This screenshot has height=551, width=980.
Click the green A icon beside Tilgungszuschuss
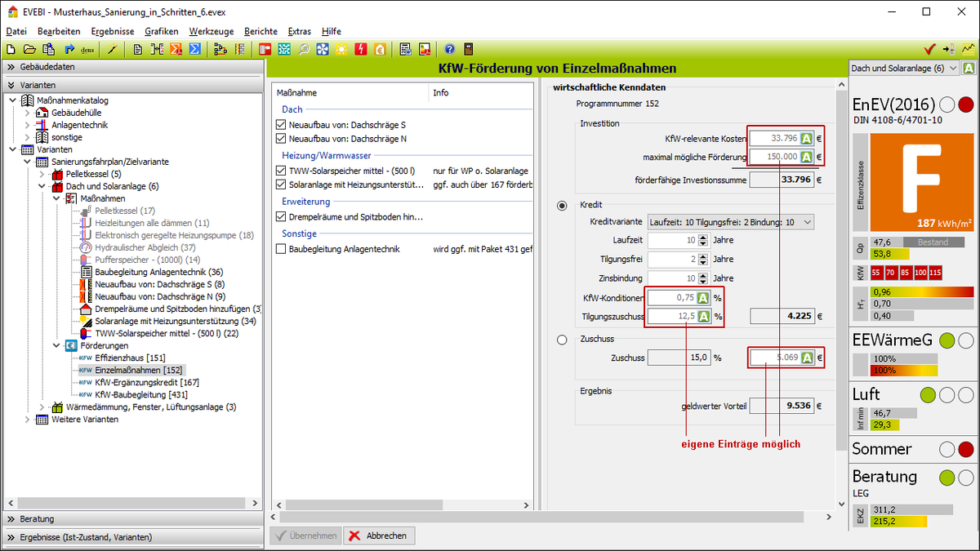[703, 317]
